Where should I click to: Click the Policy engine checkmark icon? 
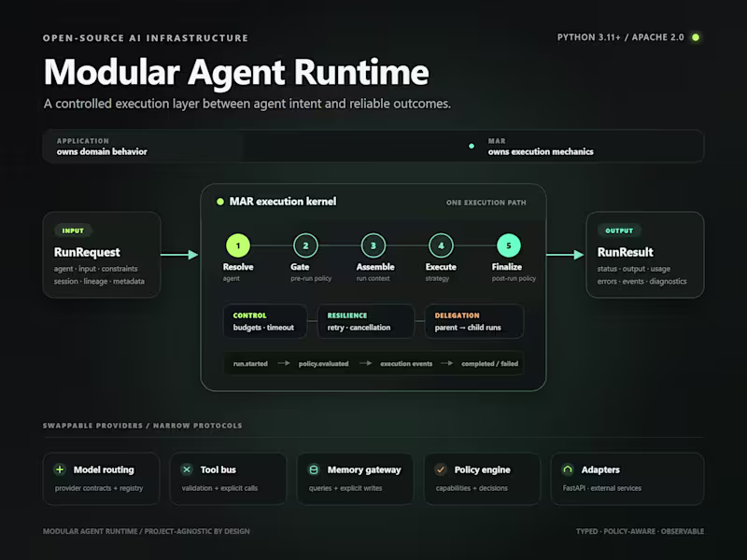tap(441, 469)
